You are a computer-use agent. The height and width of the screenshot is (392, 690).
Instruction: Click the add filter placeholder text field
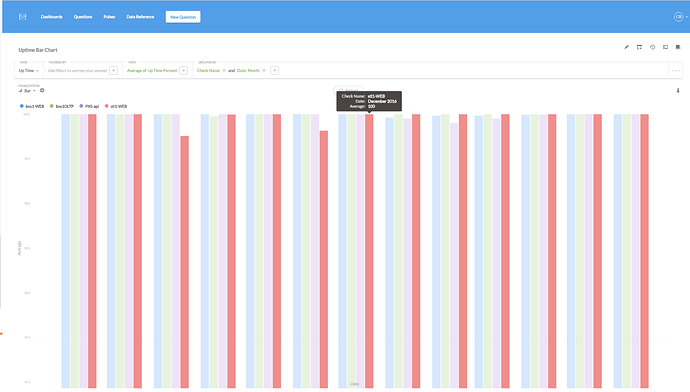point(77,70)
